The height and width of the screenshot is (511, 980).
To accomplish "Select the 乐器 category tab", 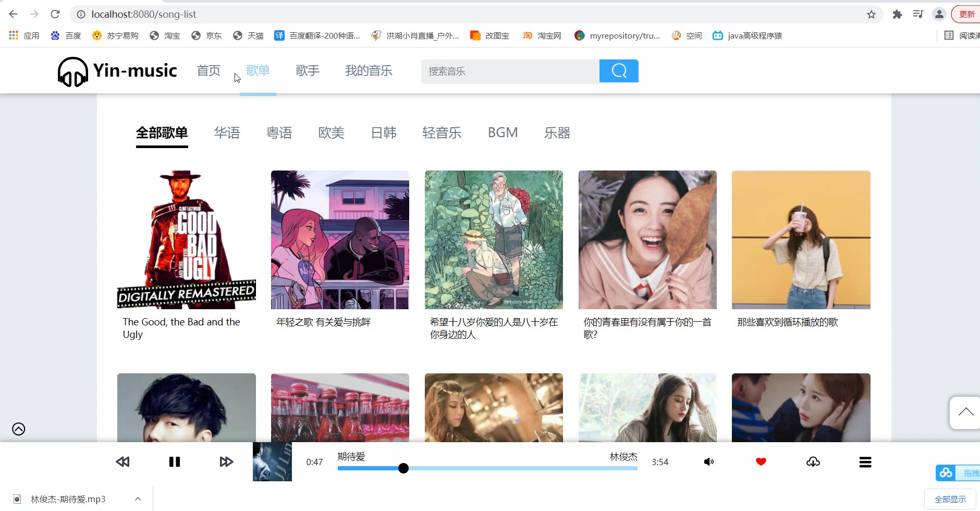I will tap(557, 133).
